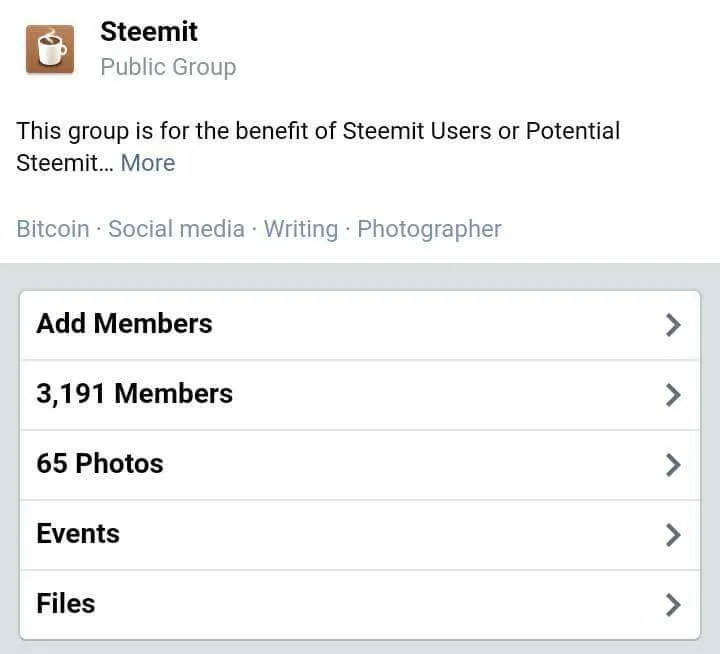Click the Steemit group title
Image resolution: width=720 pixels, height=654 pixels.
tap(149, 32)
